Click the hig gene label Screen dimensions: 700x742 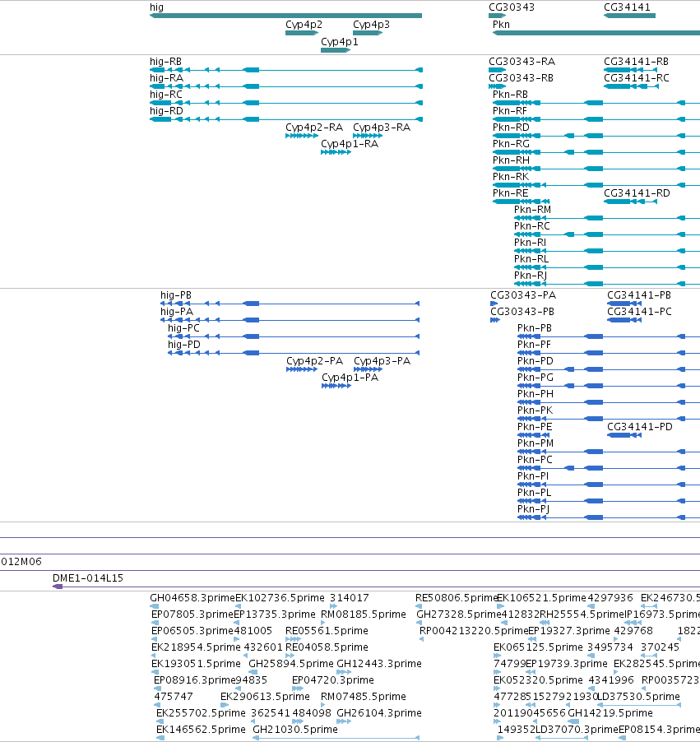(x=156, y=7)
